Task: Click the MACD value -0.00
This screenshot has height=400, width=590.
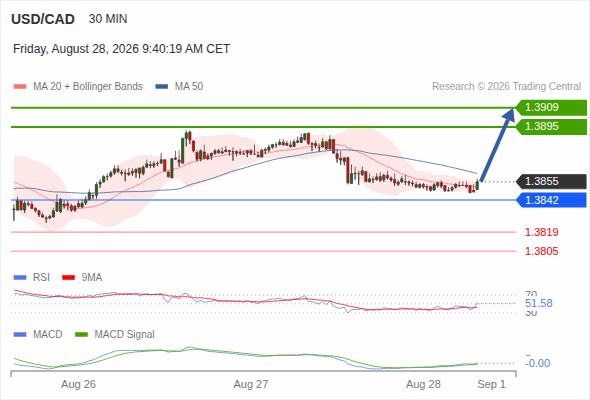Action: [538, 363]
